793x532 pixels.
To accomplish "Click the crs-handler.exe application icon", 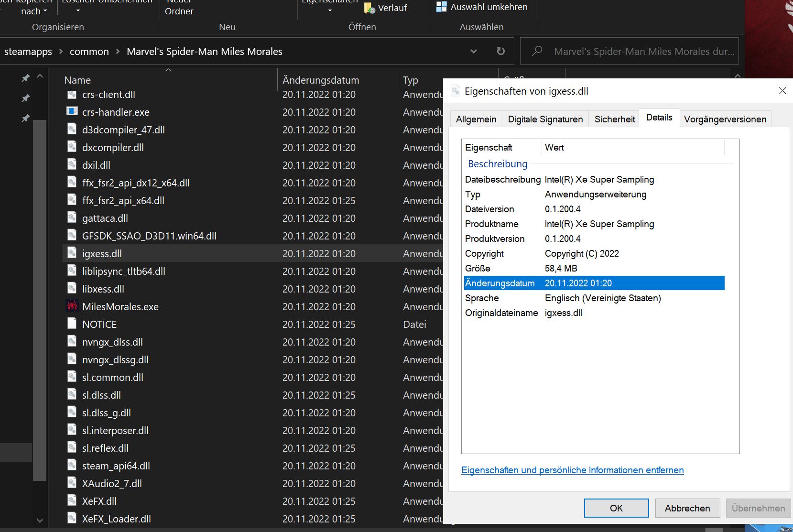I will coord(72,111).
